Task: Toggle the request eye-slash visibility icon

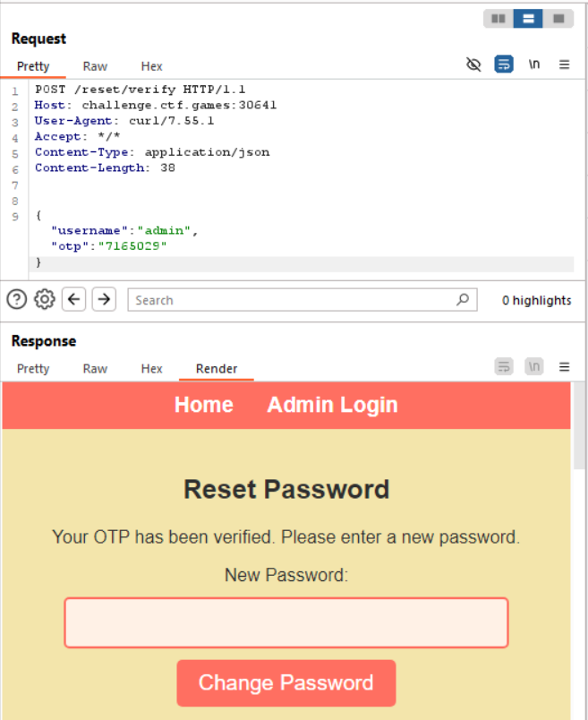Action: (x=474, y=64)
